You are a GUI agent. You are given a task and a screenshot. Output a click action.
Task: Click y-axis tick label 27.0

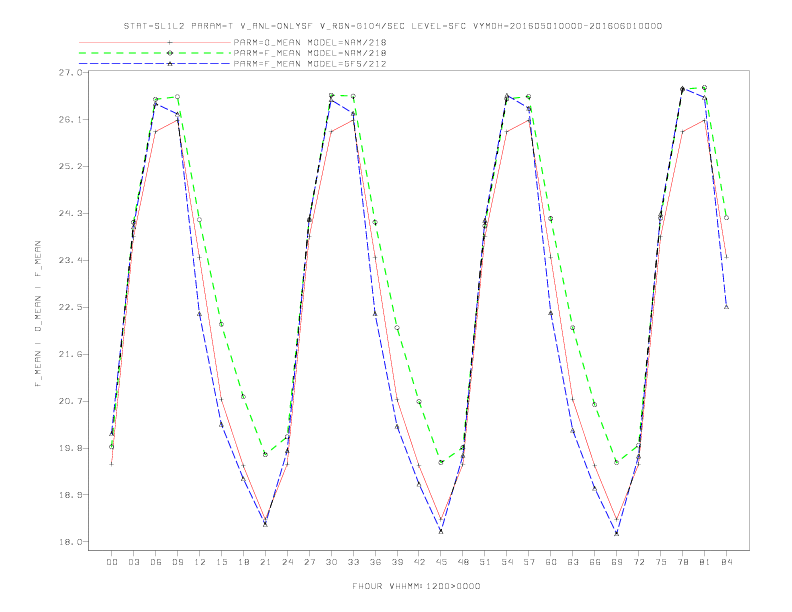(70, 73)
